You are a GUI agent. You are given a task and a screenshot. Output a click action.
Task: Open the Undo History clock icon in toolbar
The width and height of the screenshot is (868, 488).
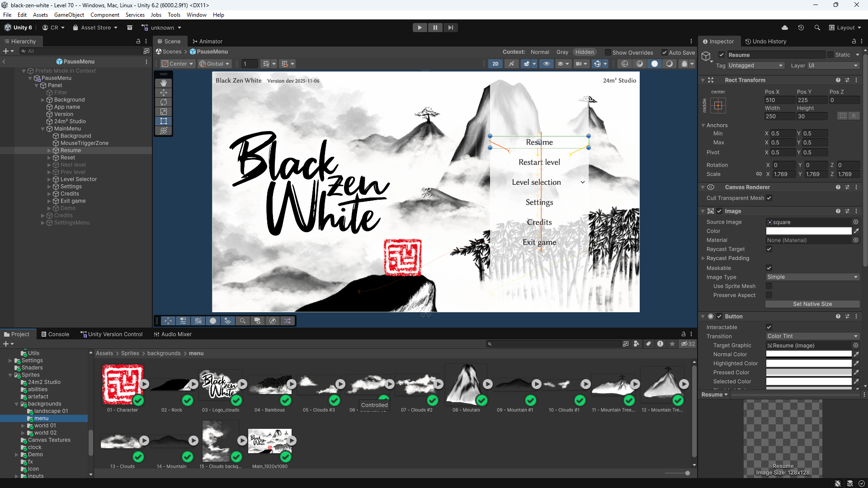click(x=801, y=28)
